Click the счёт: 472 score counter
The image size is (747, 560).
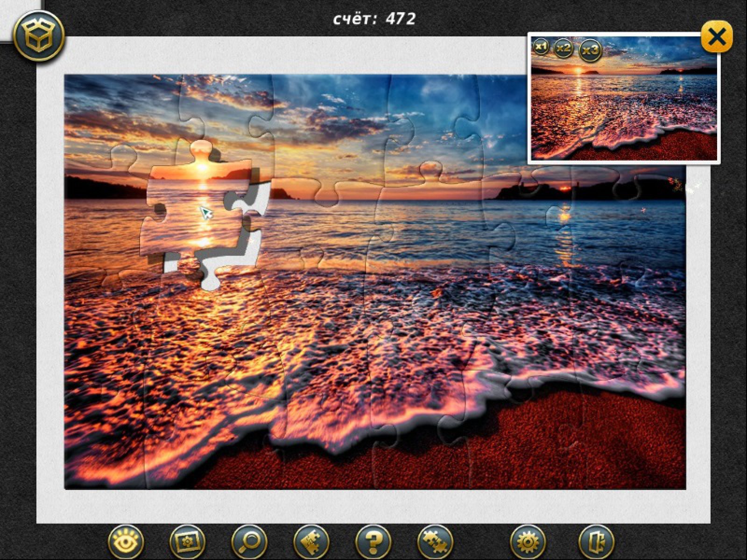pos(374,19)
